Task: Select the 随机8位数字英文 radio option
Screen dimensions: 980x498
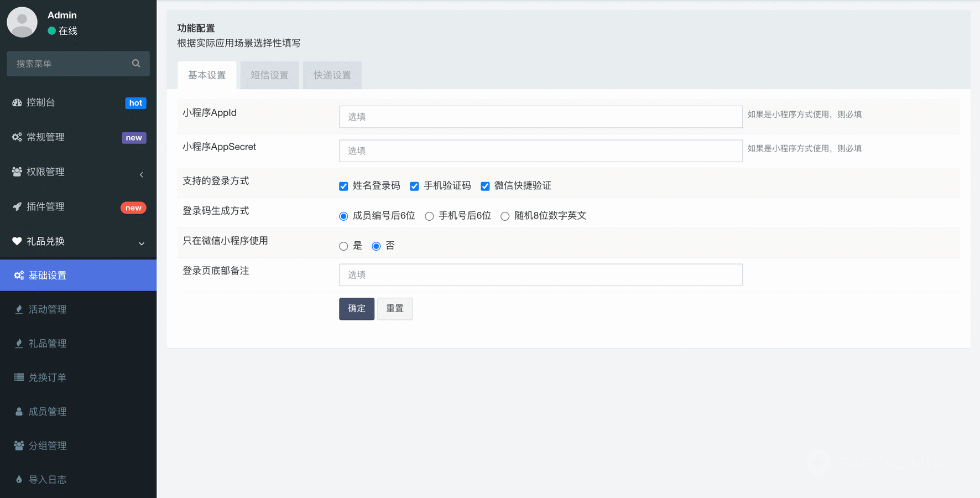Action: click(505, 216)
